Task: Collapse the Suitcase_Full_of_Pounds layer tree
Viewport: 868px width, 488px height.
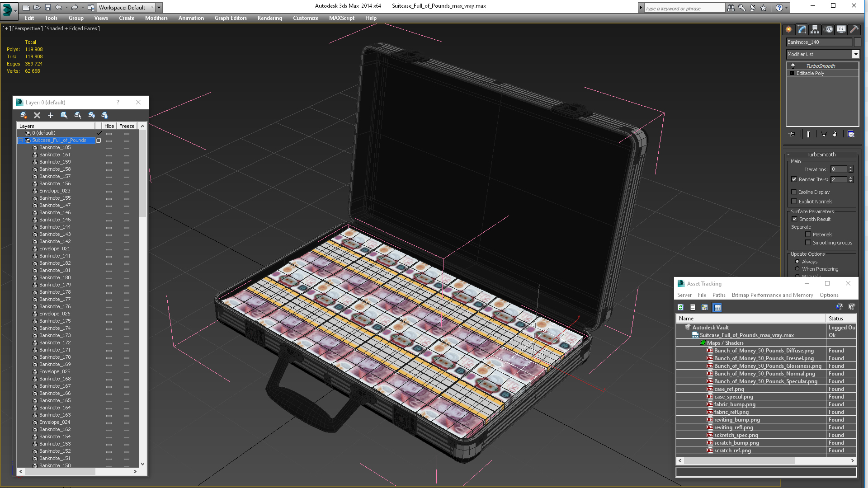Action: pyautogui.click(x=21, y=141)
